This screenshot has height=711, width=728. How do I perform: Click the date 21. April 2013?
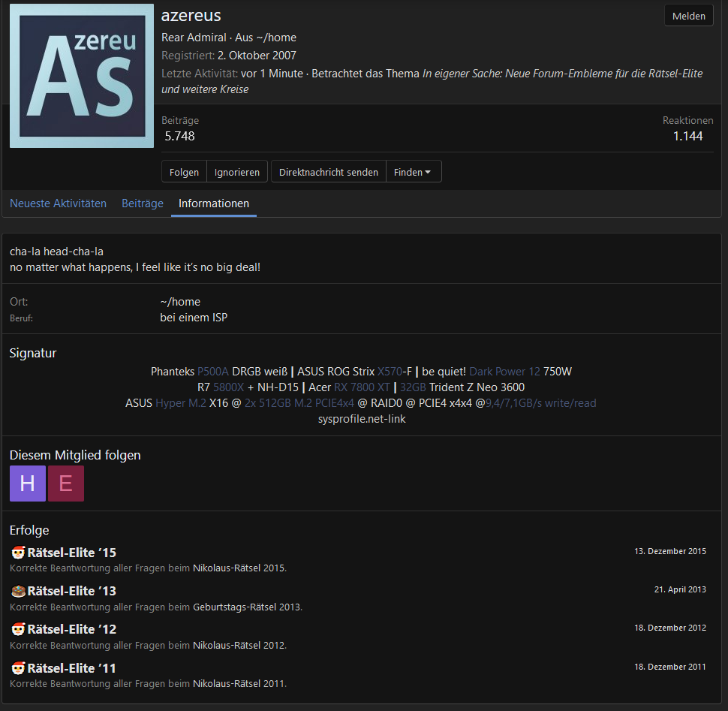[x=680, y=589]
